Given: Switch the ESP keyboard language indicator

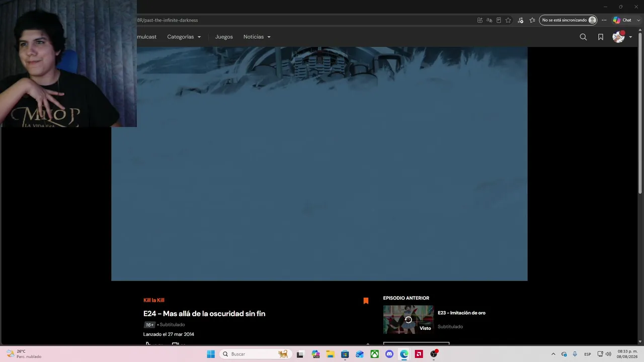Looking at the screenshot, I should pyautogui.click(x=588, y=354).
